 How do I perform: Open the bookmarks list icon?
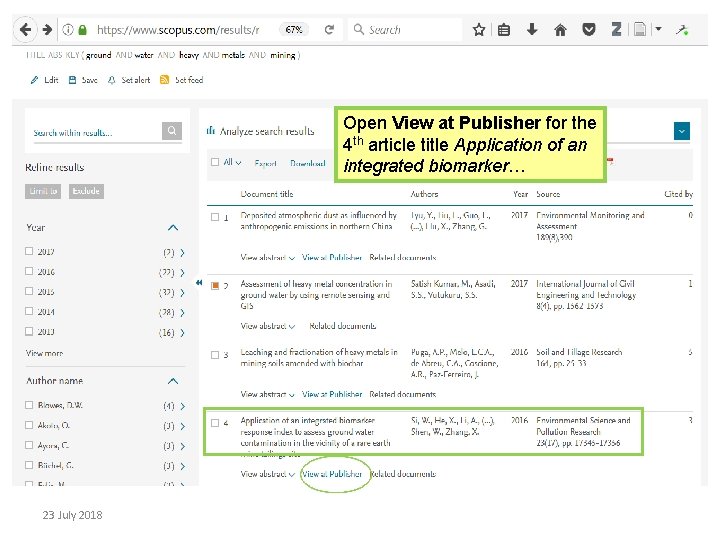504,30
